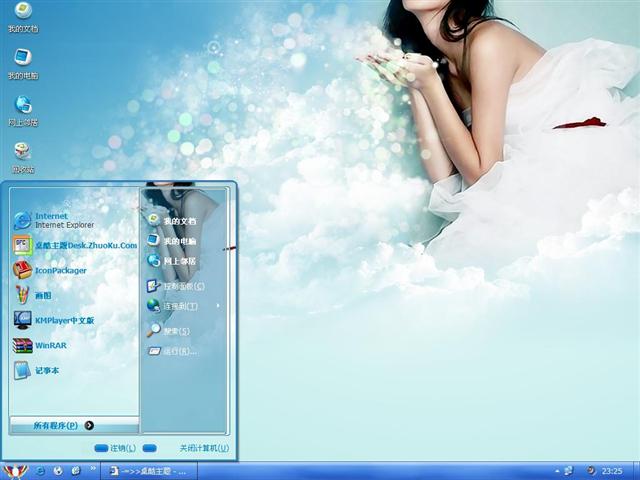Open 桌酷主题 Desk.ZhuoKu.Com in the Start menu
The height and width of the screenshot is (480, 640).
74,245
